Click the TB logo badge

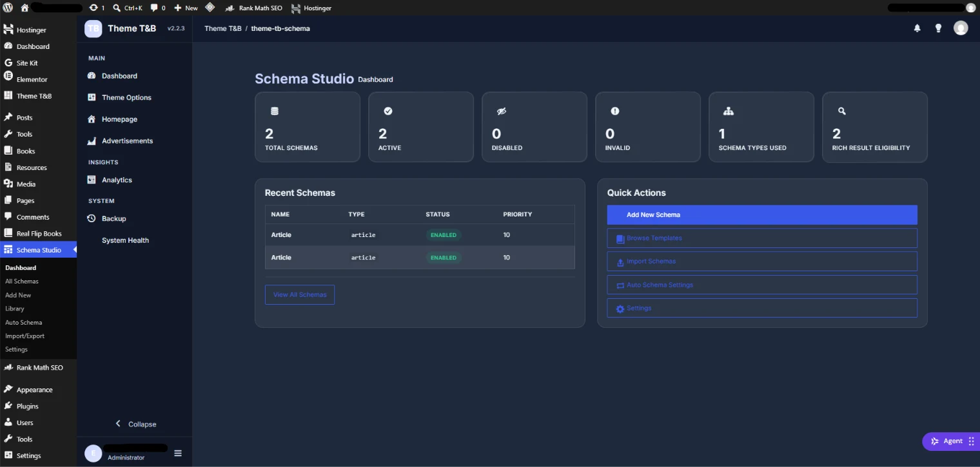pyautogui.click(x=93, y=28)
